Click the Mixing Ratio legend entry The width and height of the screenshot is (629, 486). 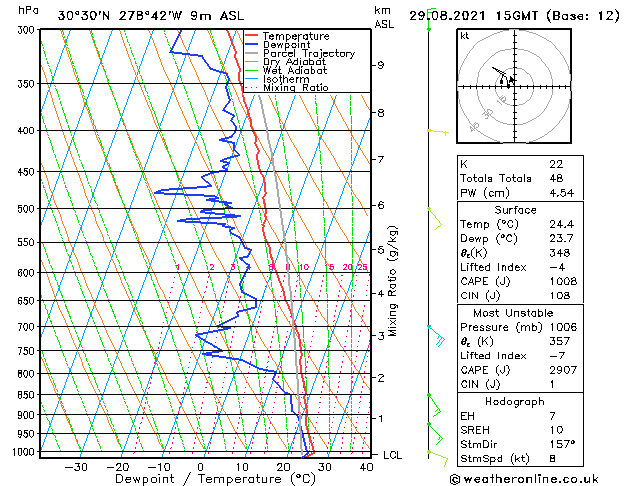(287, 88)
